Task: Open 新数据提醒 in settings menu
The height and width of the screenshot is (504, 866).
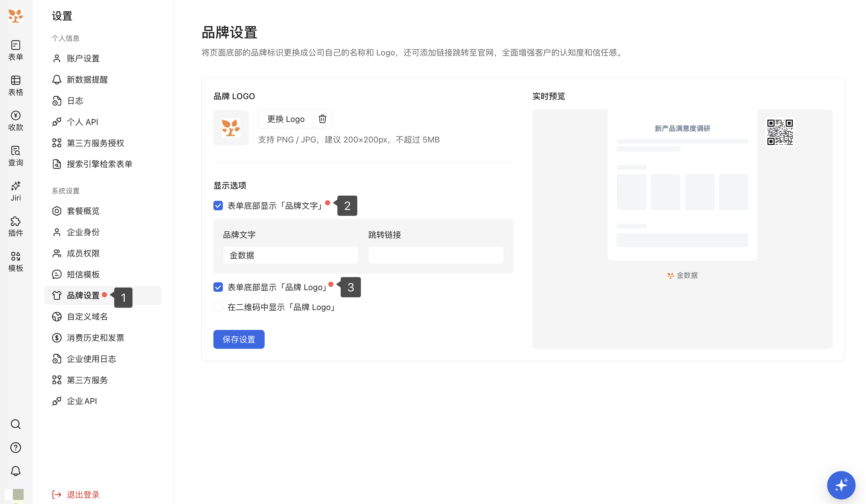Action: (x=103, y=80)
